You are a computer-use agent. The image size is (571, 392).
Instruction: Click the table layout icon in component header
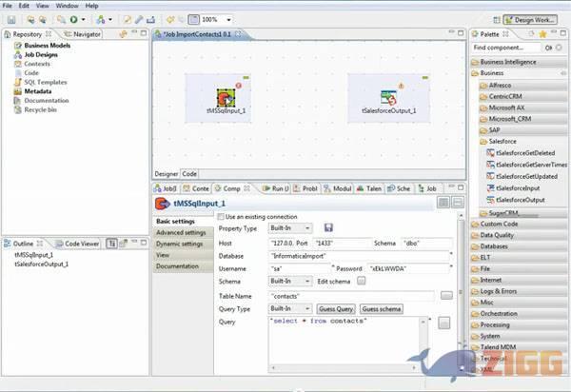[x=443, y=203]
